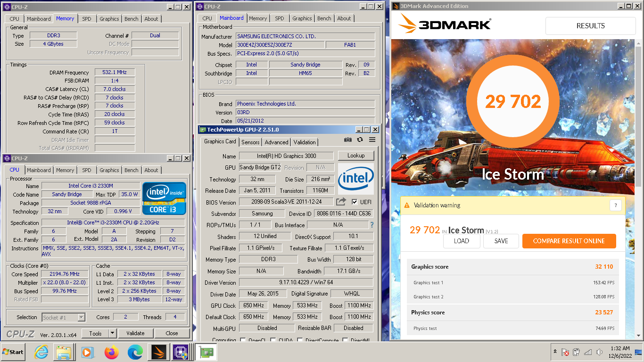Click the Lookup button in GPU-Z
Viewport: 644px width, 362px height.
pos(356,156)
